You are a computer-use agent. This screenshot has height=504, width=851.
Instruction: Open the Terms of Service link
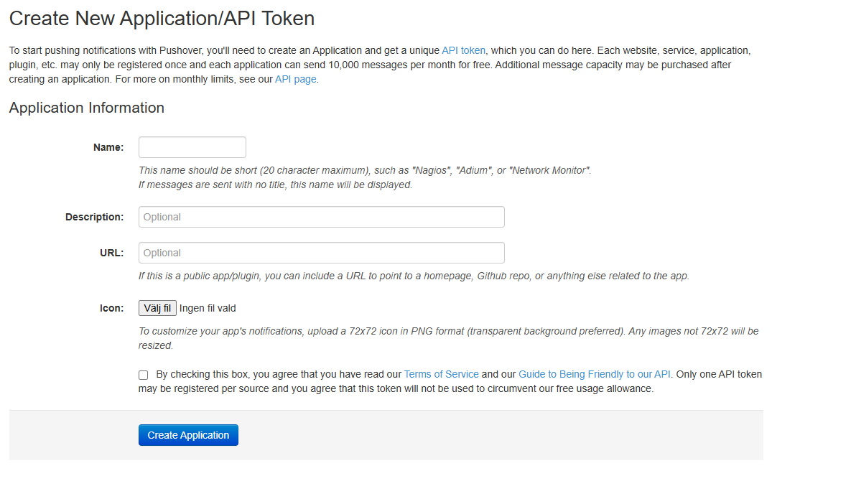(x=441, y=374)
